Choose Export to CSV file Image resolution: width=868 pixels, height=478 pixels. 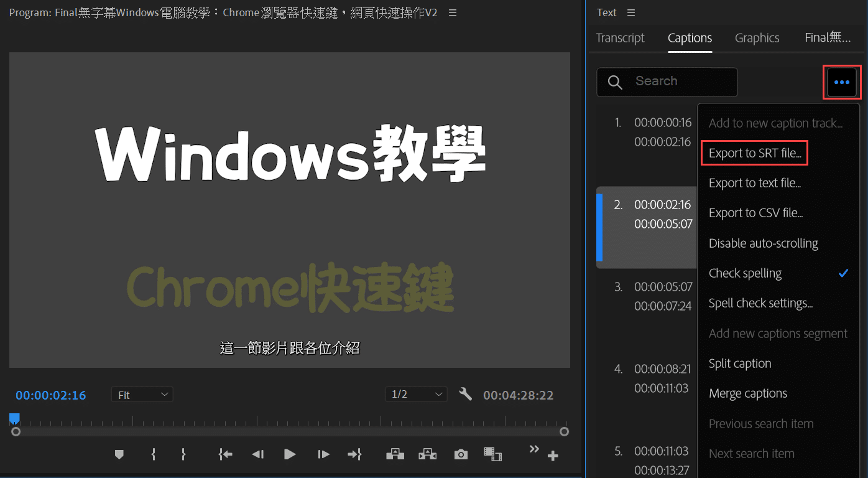[756, 213]
